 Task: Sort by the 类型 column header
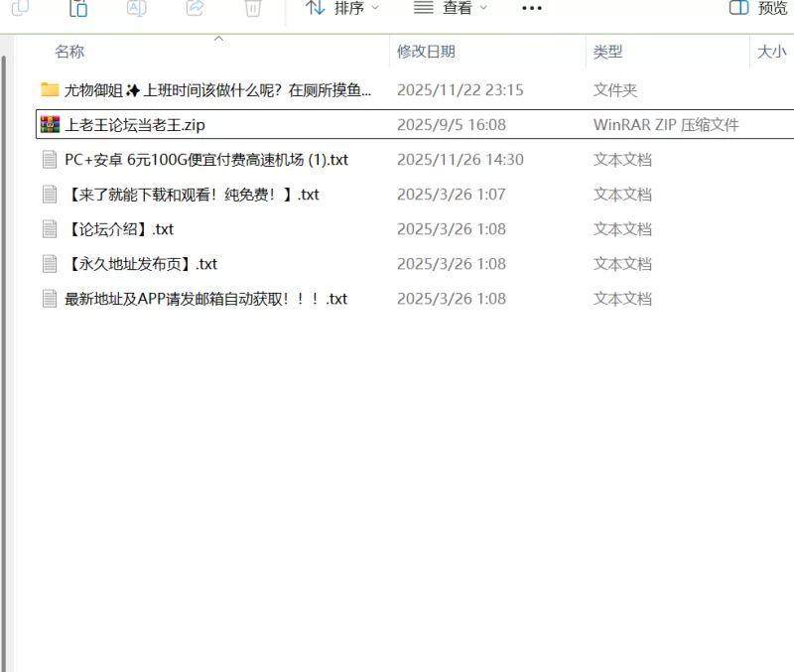607,52
